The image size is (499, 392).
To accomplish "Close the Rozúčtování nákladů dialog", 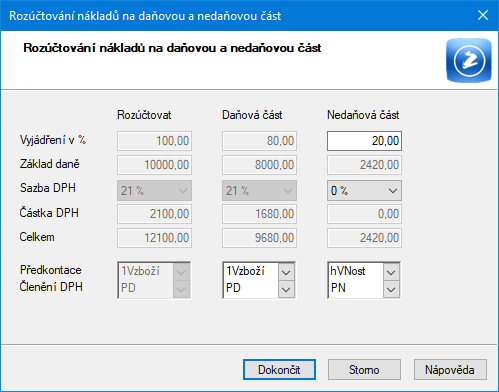I will tap(483, 15).
